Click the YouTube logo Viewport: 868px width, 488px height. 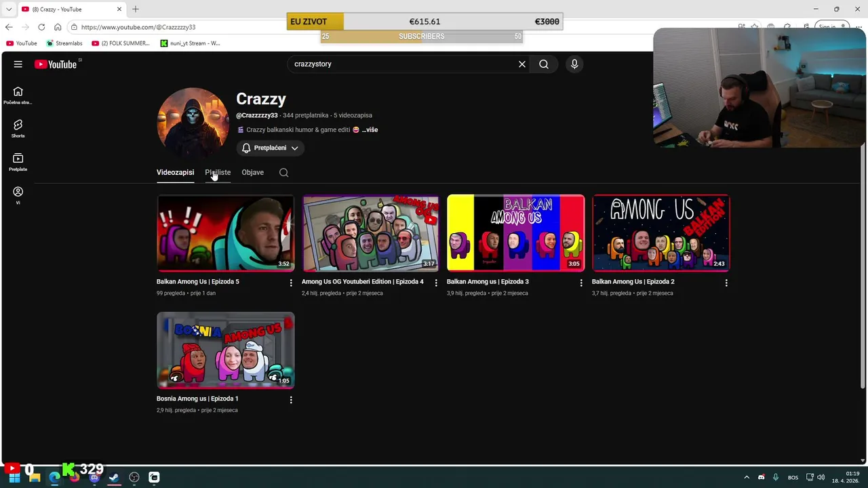click(x=56, y=64)
